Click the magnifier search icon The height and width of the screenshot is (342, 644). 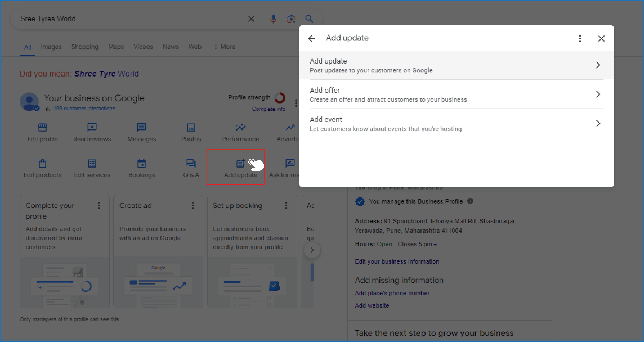click(309, 19)
